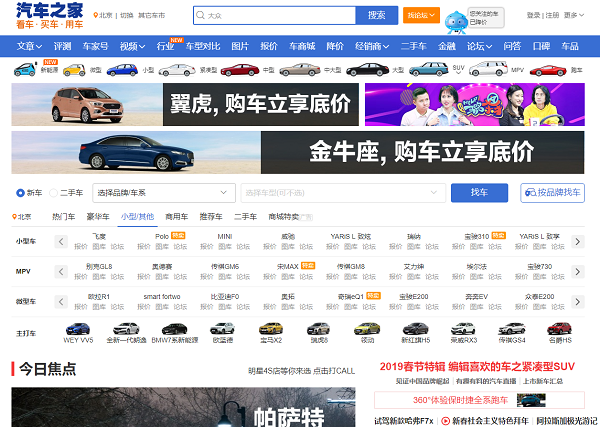Open 车型对比 in navigation bar

click(x=203, y=46)
